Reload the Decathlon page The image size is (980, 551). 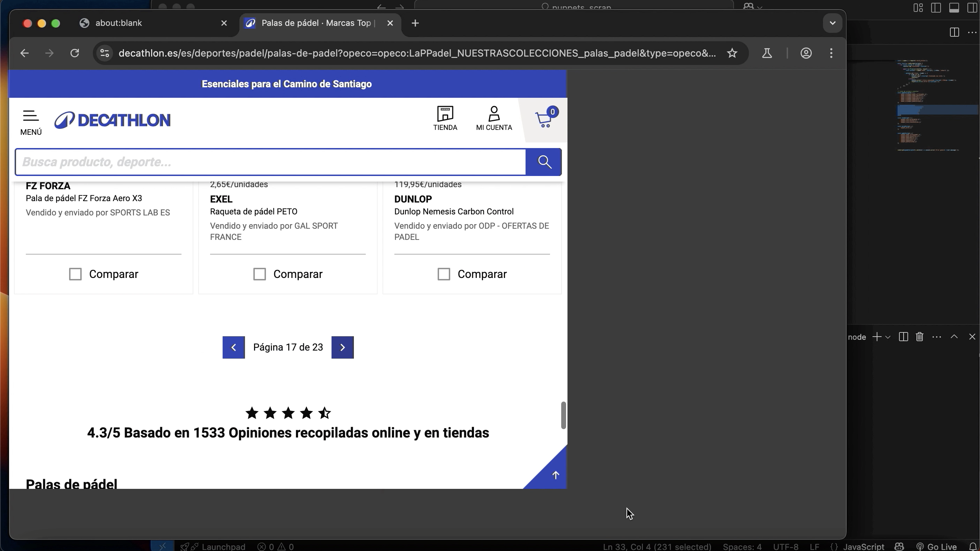tap(75, 53)
